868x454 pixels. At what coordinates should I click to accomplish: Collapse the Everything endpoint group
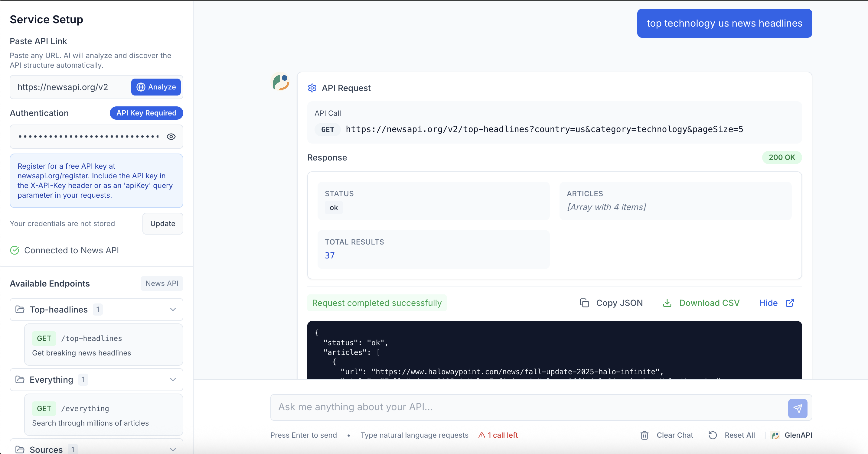click(173, 380)
